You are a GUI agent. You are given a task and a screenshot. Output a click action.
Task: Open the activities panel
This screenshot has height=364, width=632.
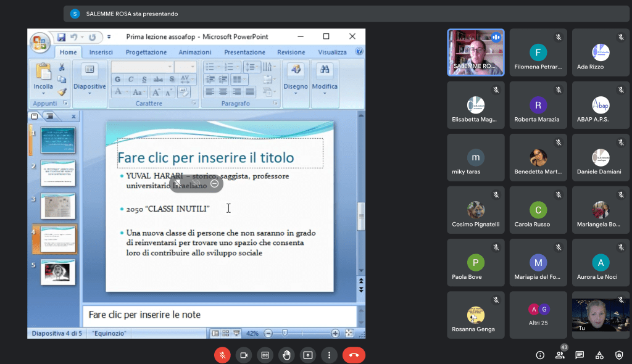click(x=599, y=355)
